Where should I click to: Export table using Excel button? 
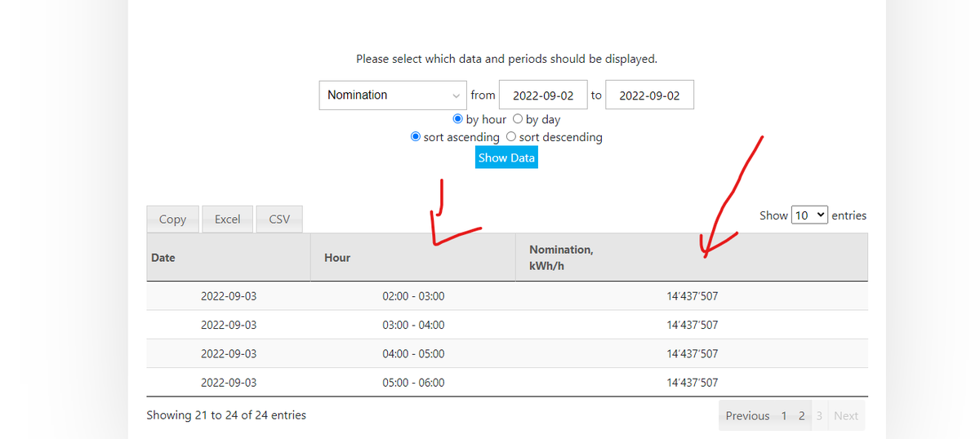(227, 219)
